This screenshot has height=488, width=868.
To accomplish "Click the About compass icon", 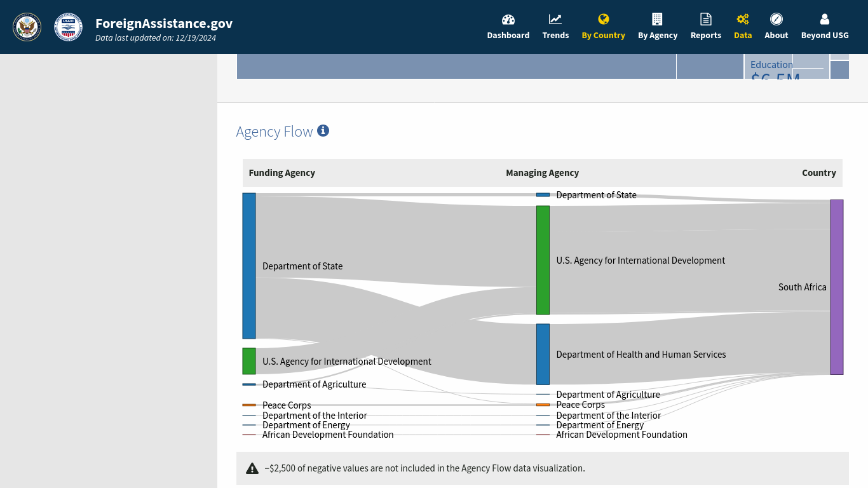I will tap(776, 19).
